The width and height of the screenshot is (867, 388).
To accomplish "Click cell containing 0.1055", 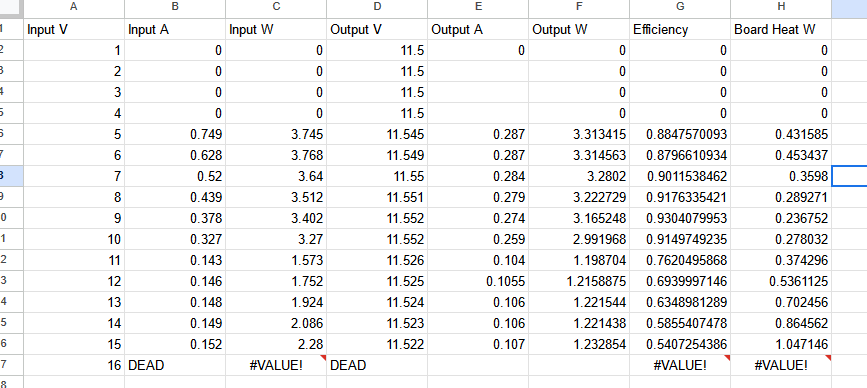I will (x=478, y=281).
